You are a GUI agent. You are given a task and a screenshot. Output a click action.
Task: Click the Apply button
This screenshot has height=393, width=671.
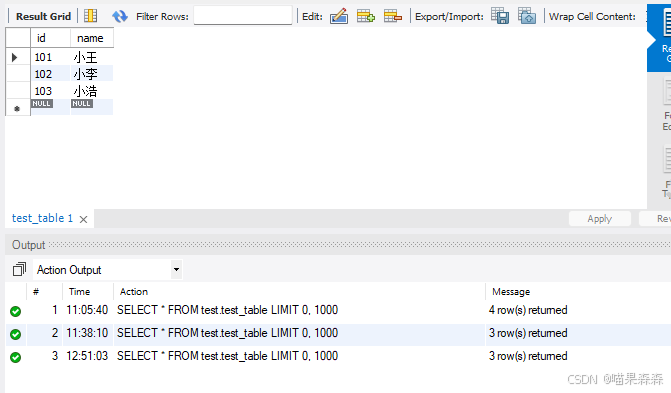pos(600,219)
